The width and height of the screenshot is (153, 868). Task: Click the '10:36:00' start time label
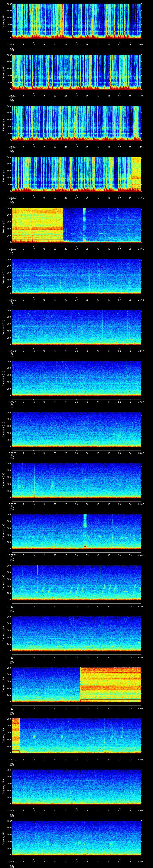[x=12, y=402]
